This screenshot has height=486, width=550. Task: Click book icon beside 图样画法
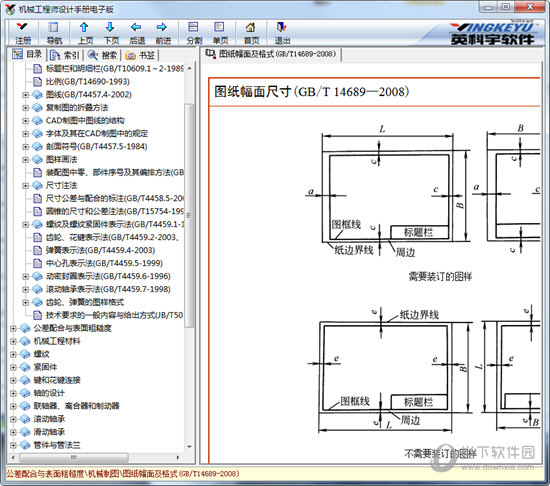[x=37, y=159]
